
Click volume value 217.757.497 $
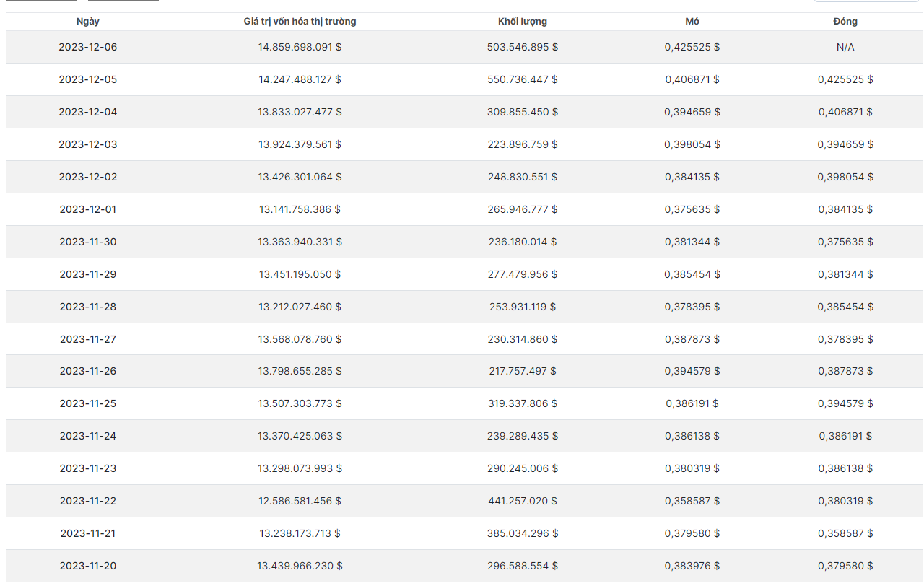coord(523,371)
